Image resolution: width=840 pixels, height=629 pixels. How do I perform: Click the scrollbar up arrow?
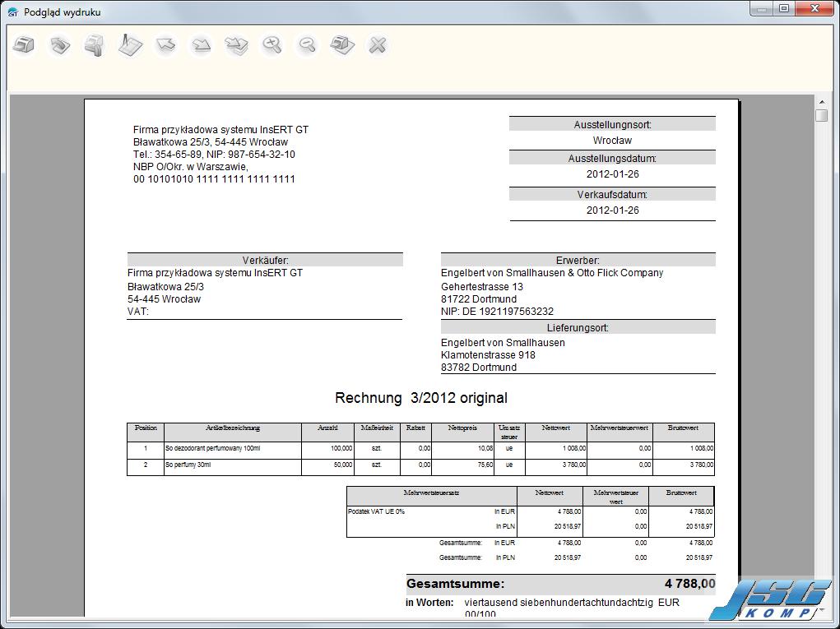(x=821, y=102)
